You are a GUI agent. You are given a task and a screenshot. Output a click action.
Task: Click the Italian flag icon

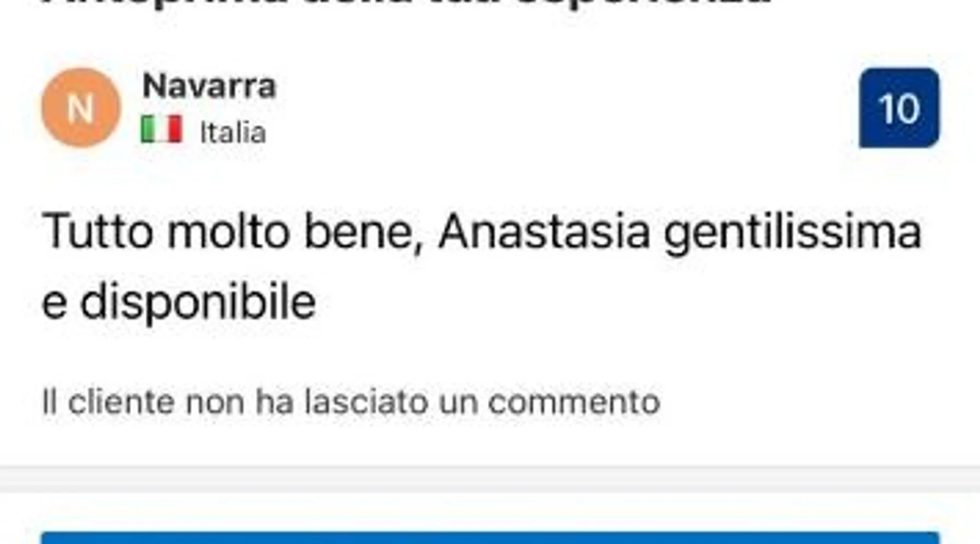pos(161,129)
